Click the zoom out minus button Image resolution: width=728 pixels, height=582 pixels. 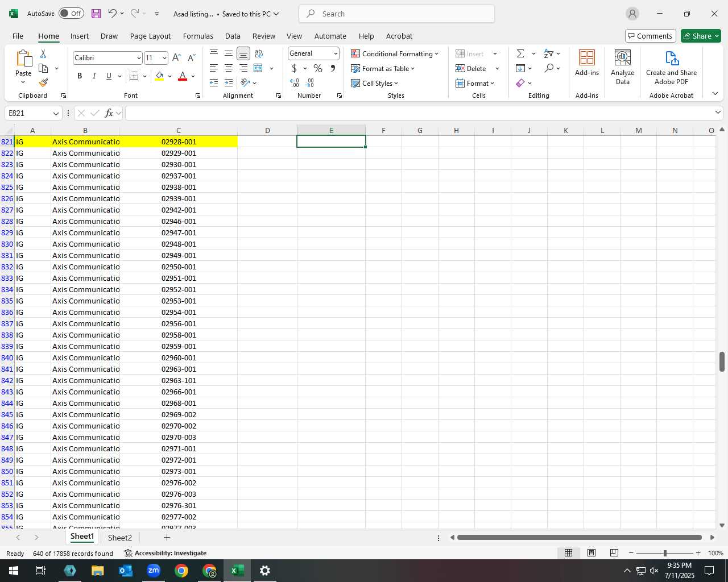631,553
